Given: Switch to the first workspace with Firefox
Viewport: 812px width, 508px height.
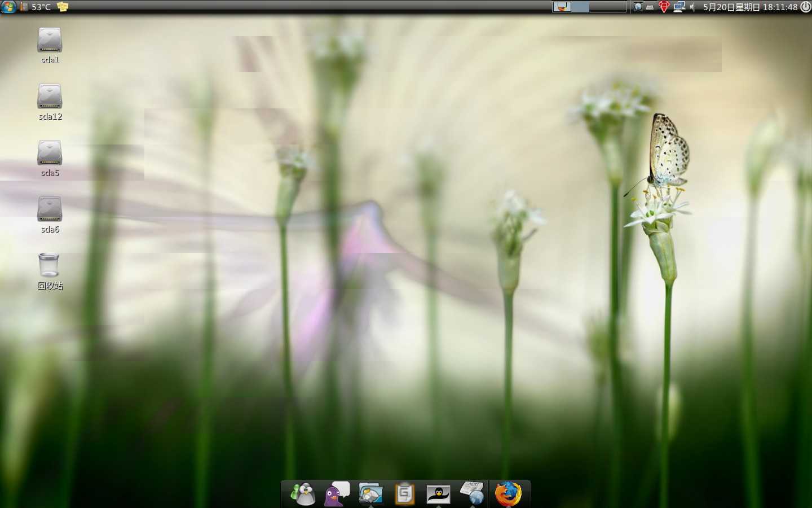Looking at the screenshot, I should tap(562, 7).
